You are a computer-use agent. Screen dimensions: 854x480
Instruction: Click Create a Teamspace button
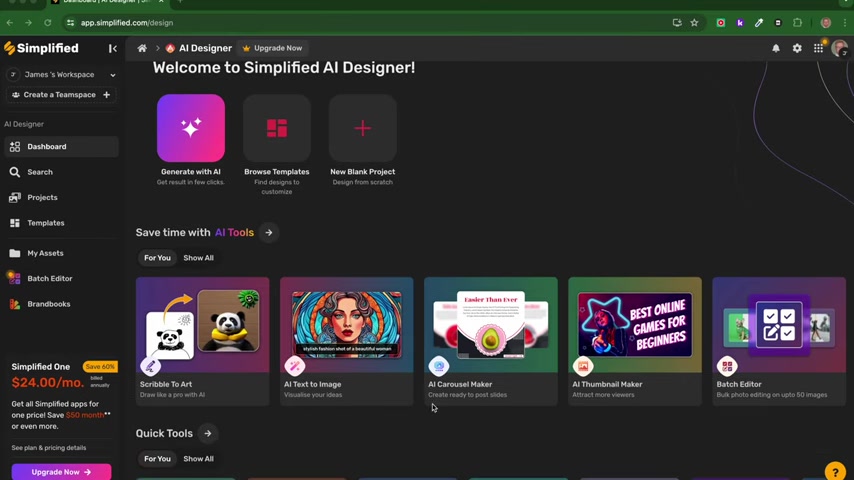[x=60, y=95]
